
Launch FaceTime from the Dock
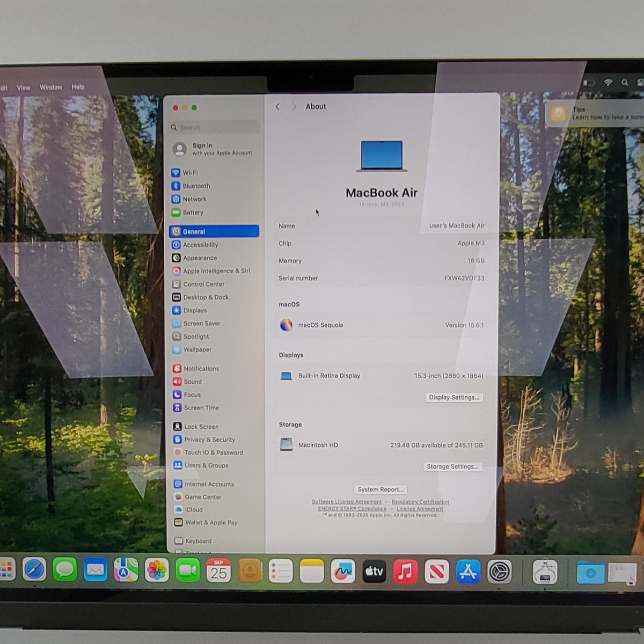pos(187,570)
